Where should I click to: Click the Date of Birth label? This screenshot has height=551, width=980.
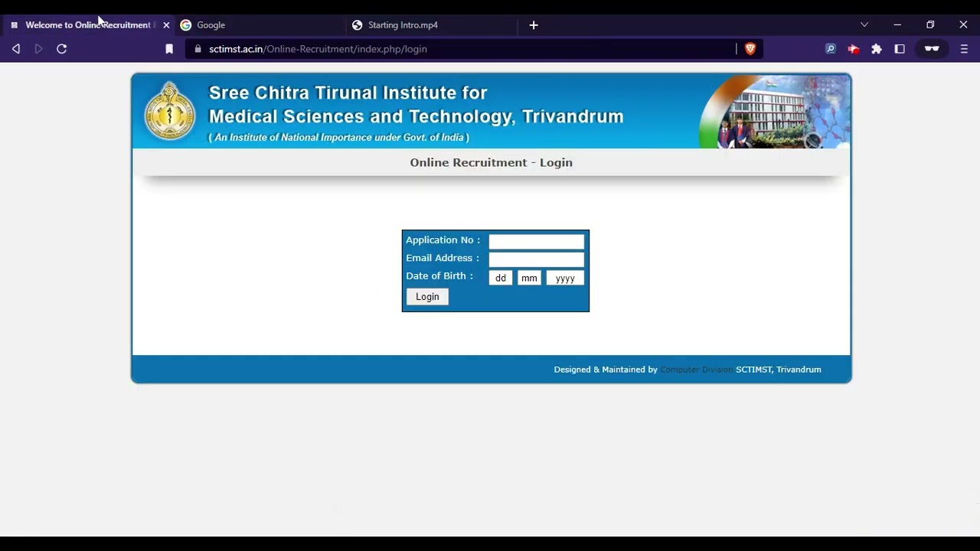439,276
